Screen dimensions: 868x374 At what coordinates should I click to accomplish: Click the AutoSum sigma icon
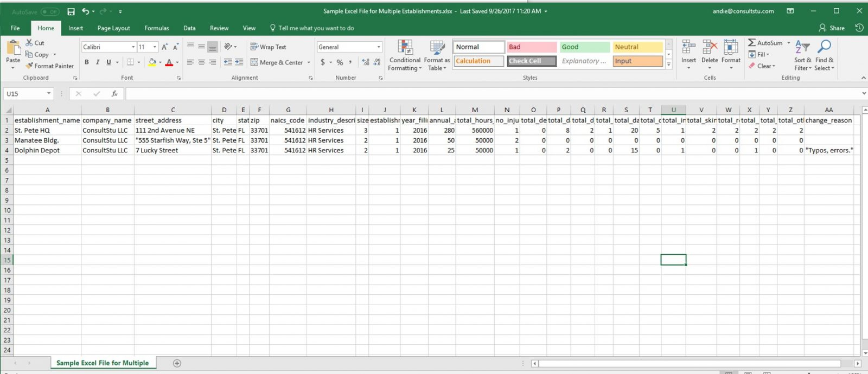tap(751, 43)
